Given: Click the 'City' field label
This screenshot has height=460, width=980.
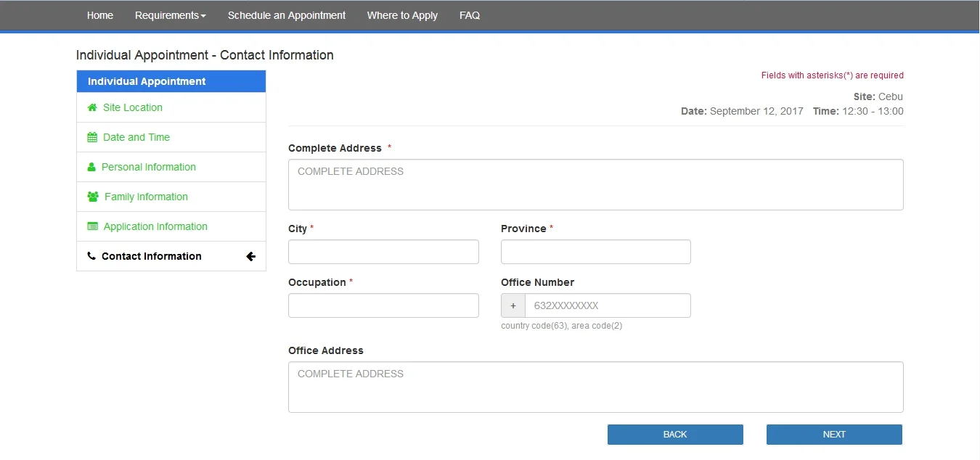Looking at the screenshot, I should [x=298, y=229].
